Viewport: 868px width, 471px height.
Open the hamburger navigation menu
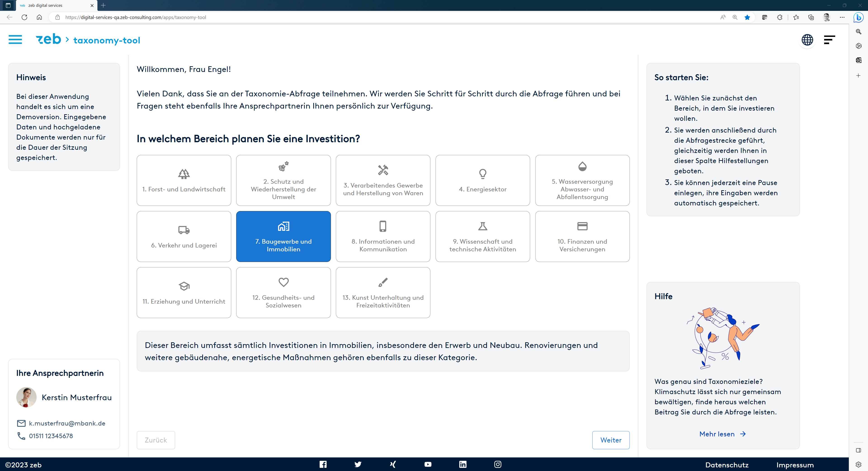(15, 40)
